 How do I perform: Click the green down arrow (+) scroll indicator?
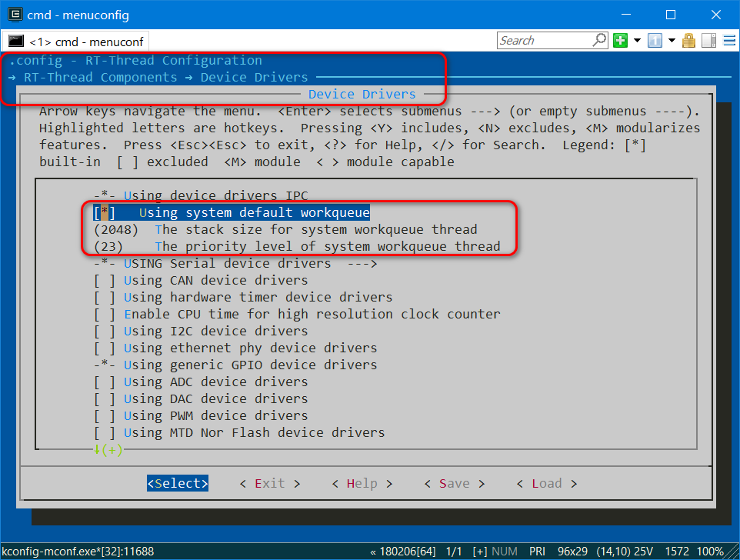pyautogui.click(x=108, y=449)
